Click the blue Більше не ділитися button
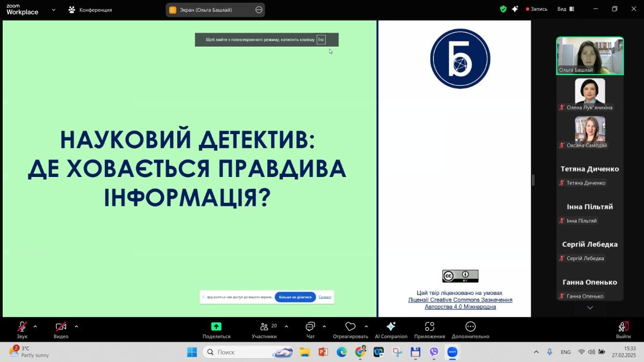Screen dimensions: 644x362 click(295, 297)
